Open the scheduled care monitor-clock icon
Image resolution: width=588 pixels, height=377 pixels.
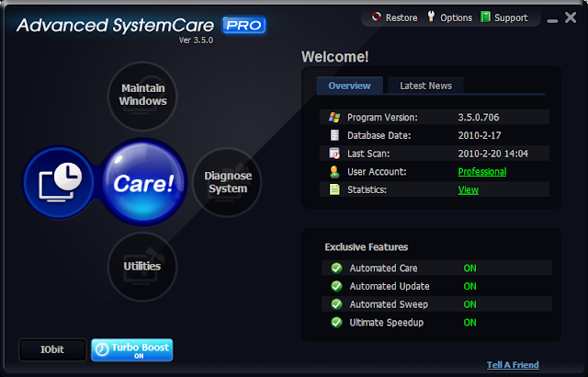click(x=59, y=182)
